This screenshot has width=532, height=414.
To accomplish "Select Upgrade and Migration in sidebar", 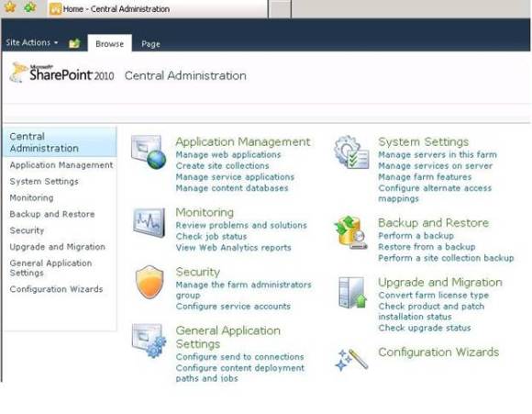I will coord(58,247).
